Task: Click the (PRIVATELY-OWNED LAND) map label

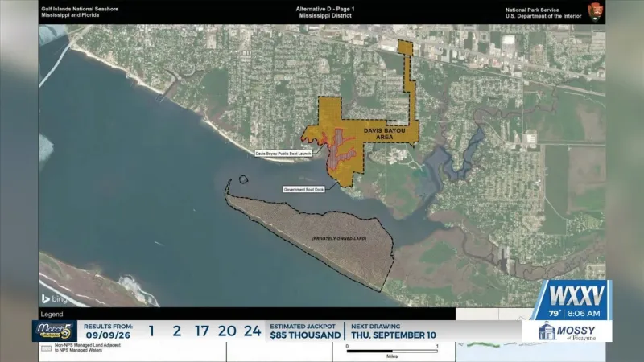Action: [339, 238]
